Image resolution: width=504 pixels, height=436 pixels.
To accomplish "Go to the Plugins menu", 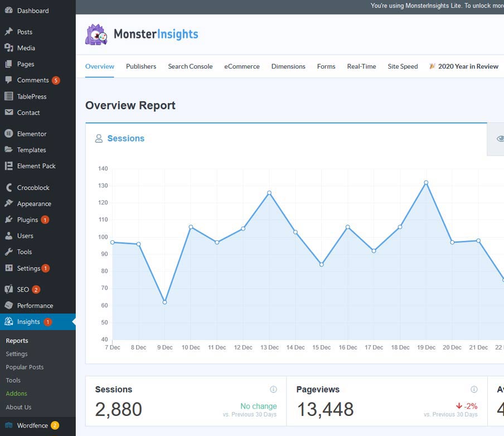I will coord(38,220).
